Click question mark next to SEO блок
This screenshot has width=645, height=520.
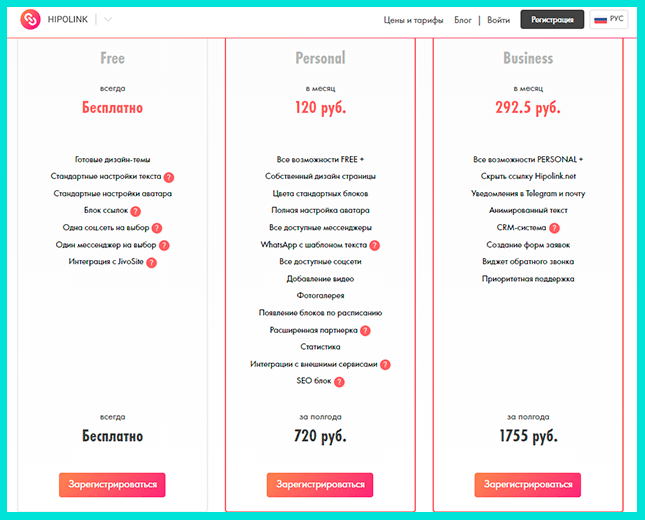pyautogui.click(x=339, y=382)
